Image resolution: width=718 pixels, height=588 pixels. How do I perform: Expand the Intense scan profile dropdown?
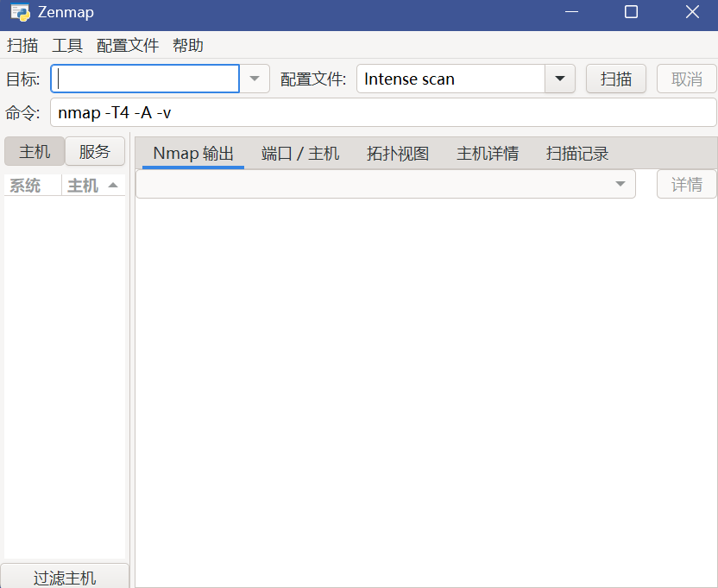560,79
